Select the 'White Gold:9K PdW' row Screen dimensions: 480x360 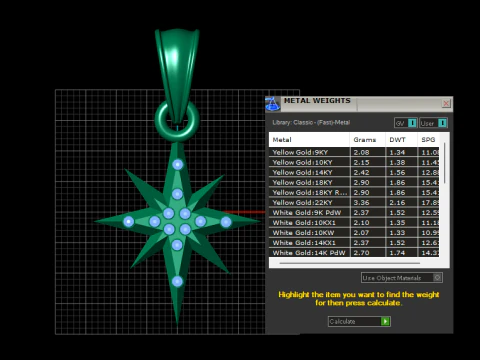[354, 212]
